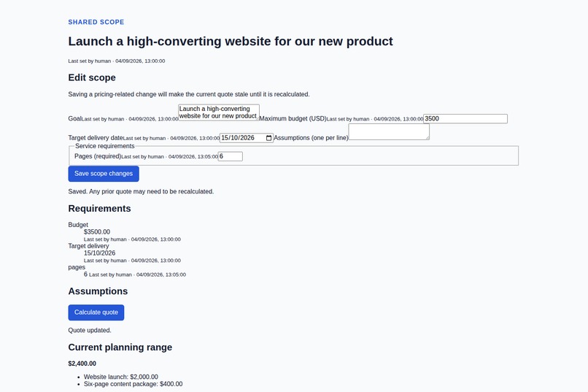The image size is (588, 392).
Task: Click the Pages (required) label
Action: (x=98, y=156)
